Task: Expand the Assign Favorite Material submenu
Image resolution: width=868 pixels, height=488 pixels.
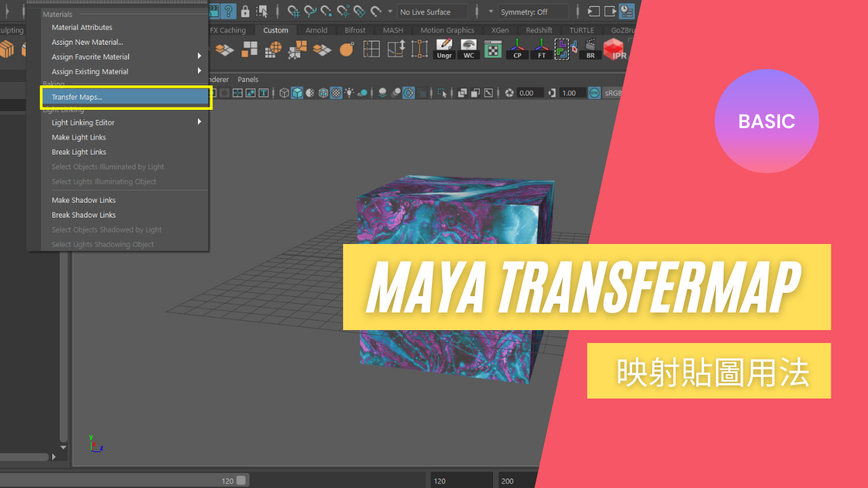Action: point(90,57)
